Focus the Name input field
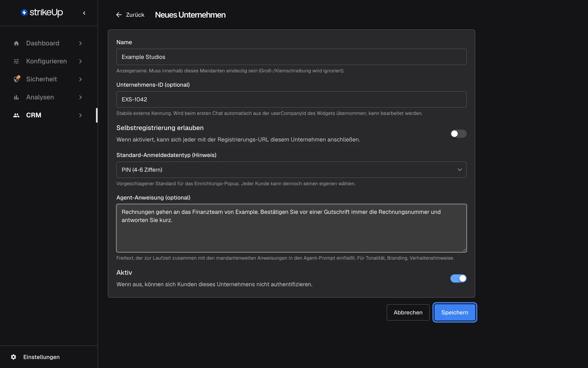The height and width of the screenshot is (368, 588). pyautogui.click(x=291, y=57)
